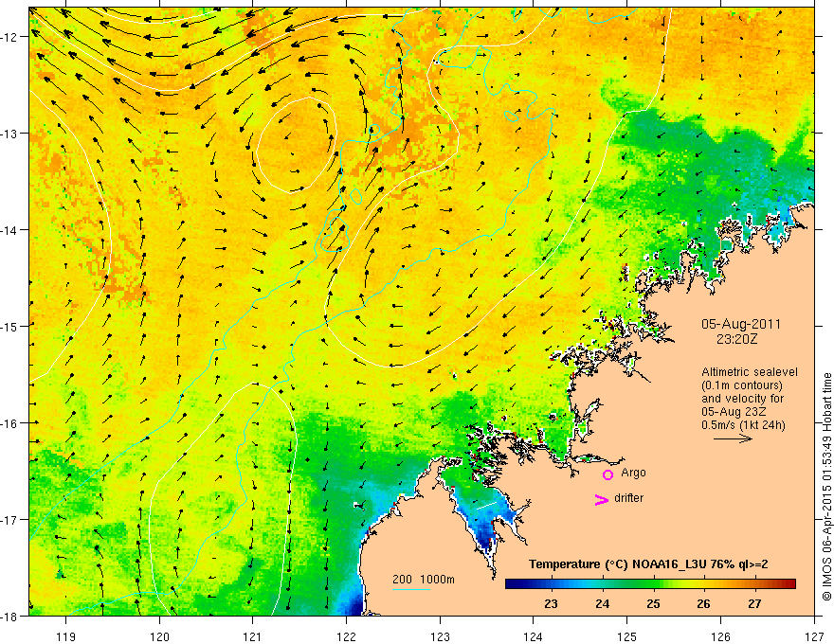Click the 'Argo' legend label
834x644 pixels.
[633, 473]
